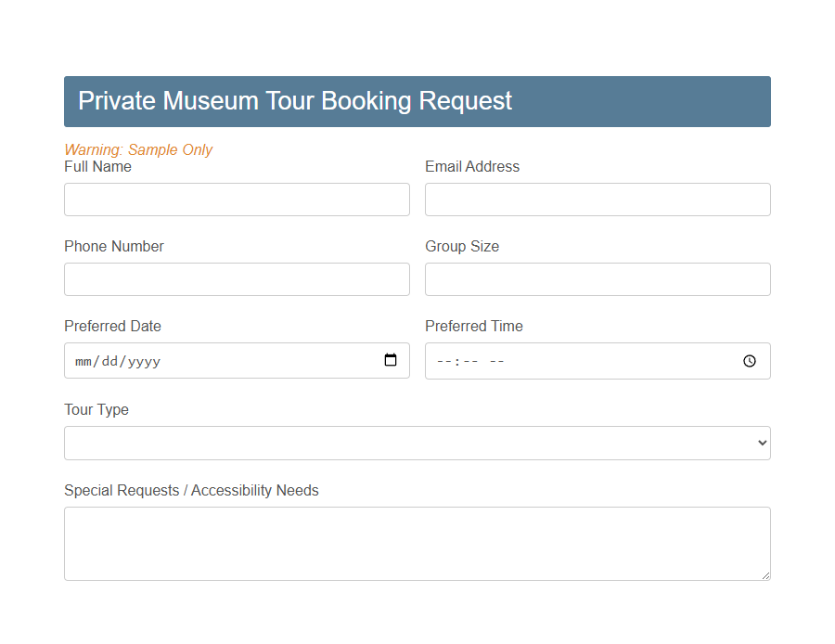Click the Private Museum Tour Booking Request header

point(295,101)
